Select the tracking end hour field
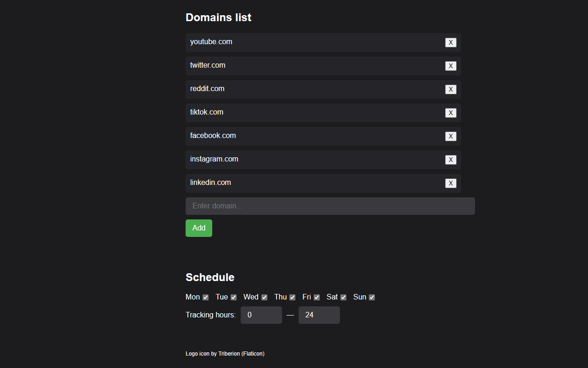Image resolution: width=588 pixels, height=368 pixels. (319, 315)
